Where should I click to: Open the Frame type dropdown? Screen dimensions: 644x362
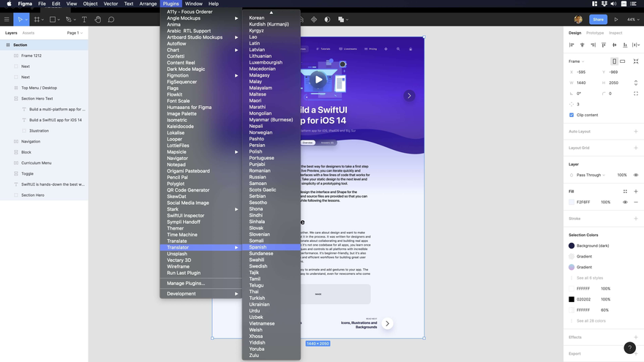pos(576,61)
